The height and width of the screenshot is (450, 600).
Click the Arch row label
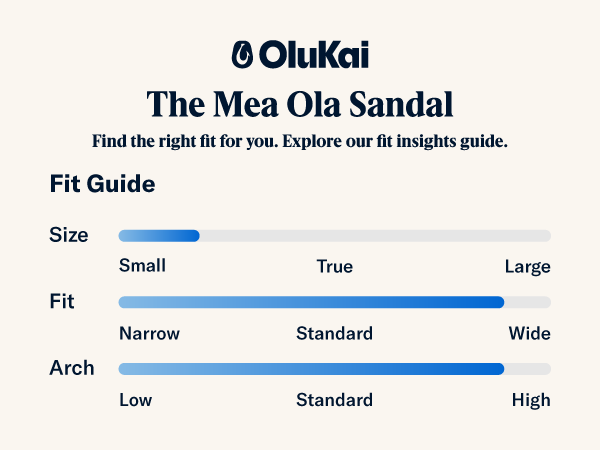tap(72, 368)
